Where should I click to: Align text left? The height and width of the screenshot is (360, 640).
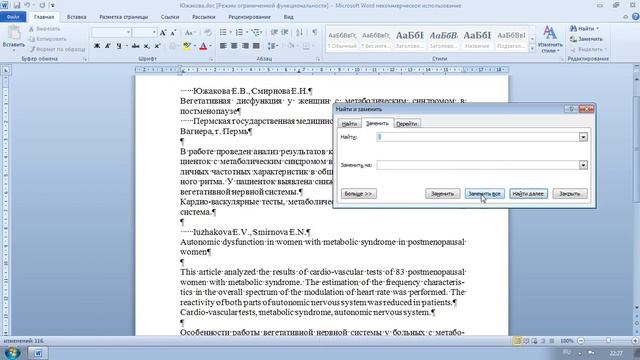click(223, 46)
